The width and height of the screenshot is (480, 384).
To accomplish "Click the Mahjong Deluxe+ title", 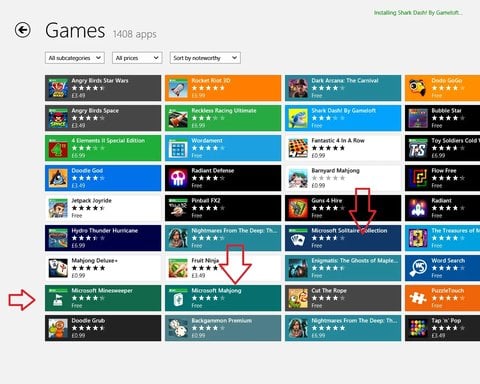I will click(x=95, y=260).
